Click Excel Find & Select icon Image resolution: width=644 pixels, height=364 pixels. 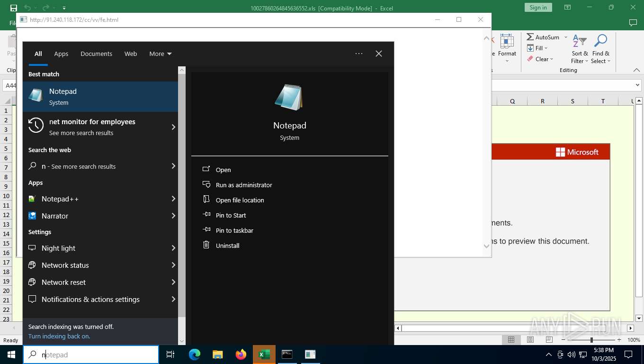601,49
